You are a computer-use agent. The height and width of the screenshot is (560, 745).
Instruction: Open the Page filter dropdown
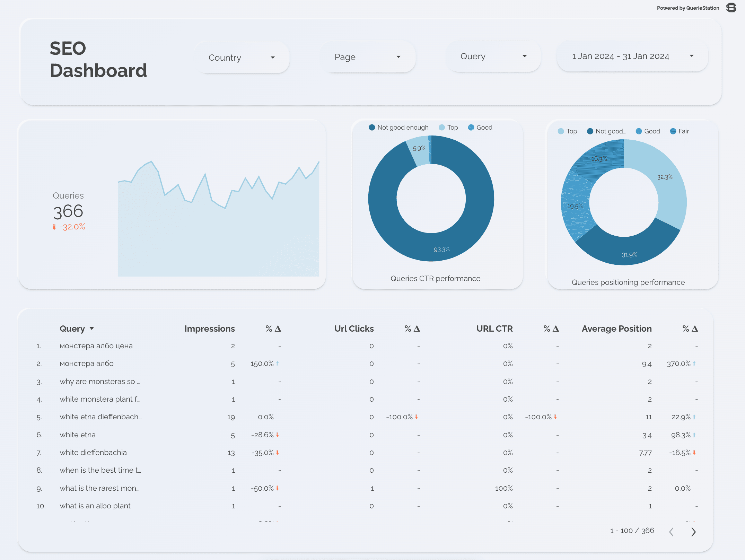tap(367, 57)
